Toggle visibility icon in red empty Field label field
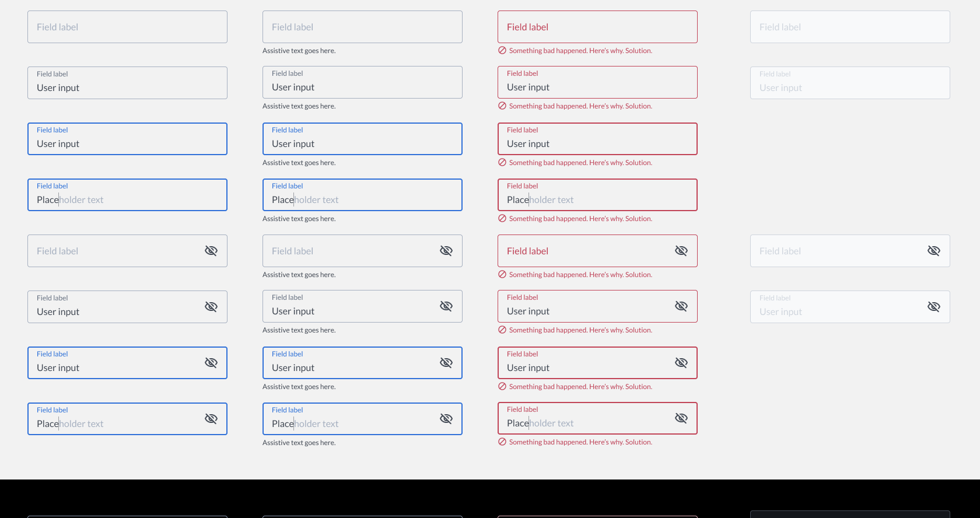The image size is (980, 518). click(x=681, y=251)
